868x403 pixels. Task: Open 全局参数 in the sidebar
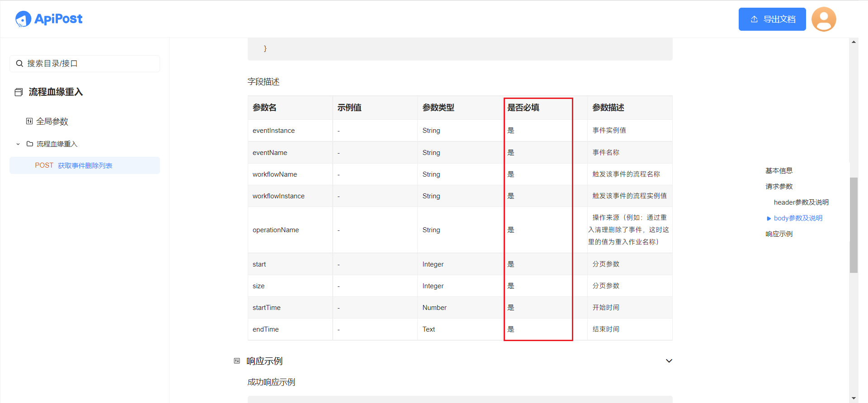coord(52,122)
